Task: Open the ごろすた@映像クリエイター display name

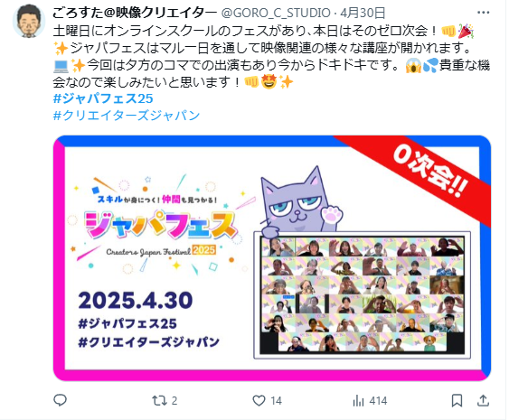Action: pyautogui.click(x=135, y=13)
